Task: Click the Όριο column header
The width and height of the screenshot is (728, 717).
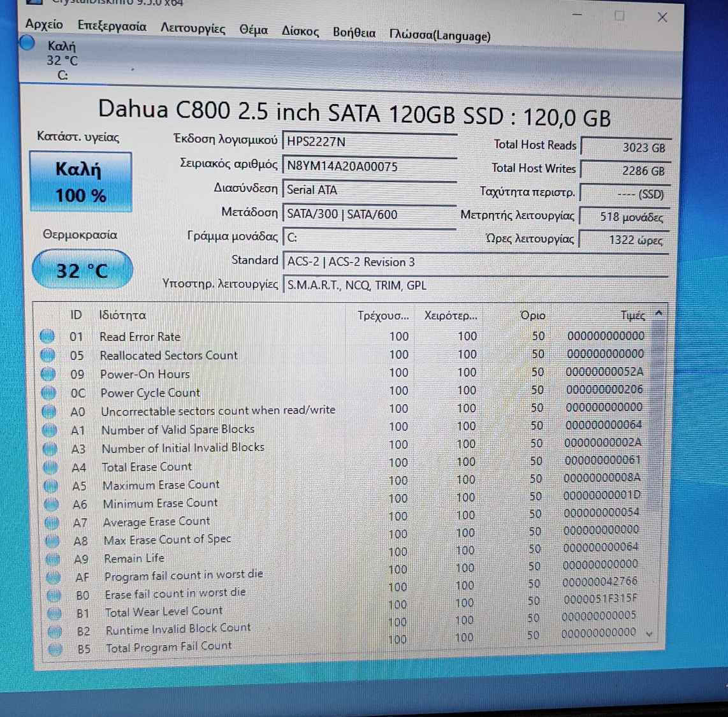Action: click(532, 315)
